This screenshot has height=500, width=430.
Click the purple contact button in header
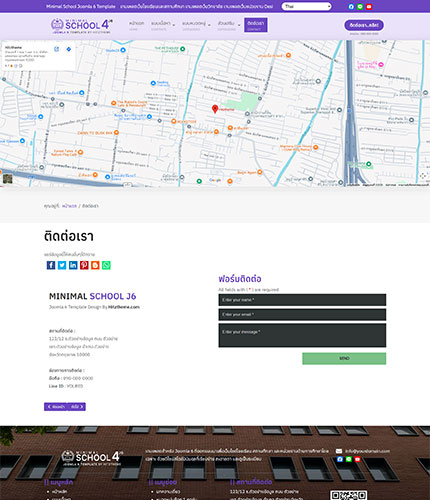364,25
